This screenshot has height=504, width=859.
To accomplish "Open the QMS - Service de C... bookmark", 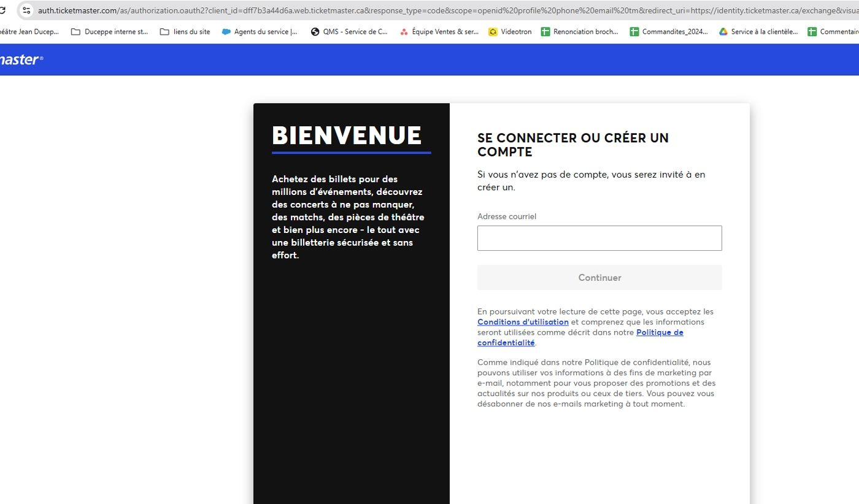I will coord(350,32).
